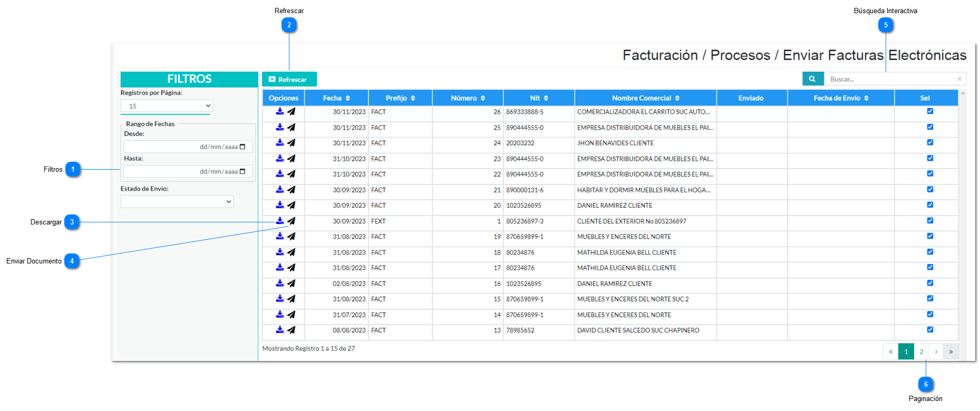Screen dimensions: 980x411
Task: Send invoice FACT number 23
Action: point(292,159)
